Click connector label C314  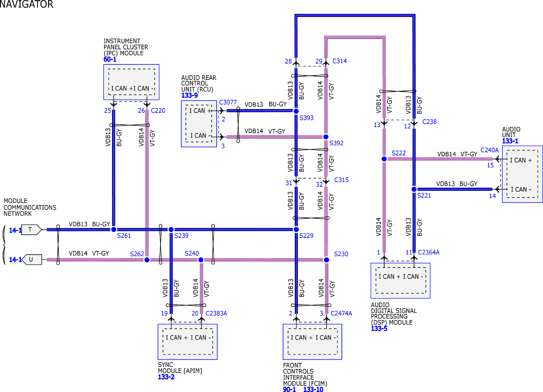[340, 61]
